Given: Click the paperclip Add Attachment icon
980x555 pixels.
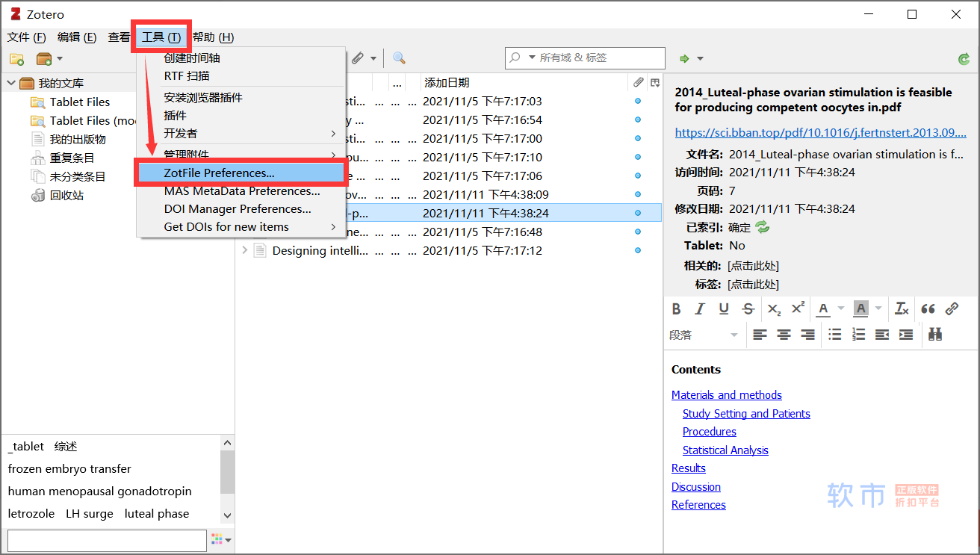Looking at the screenshot, I should [358, 58].
